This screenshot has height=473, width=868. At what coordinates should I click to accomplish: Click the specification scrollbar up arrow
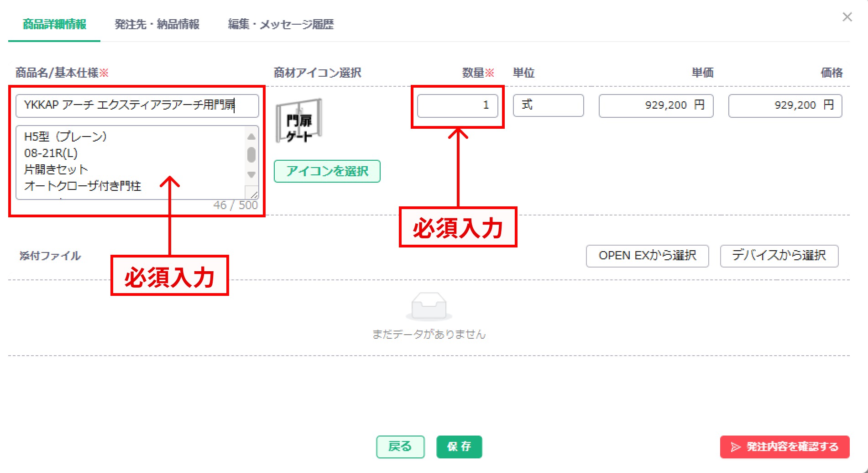click(251, 137)
